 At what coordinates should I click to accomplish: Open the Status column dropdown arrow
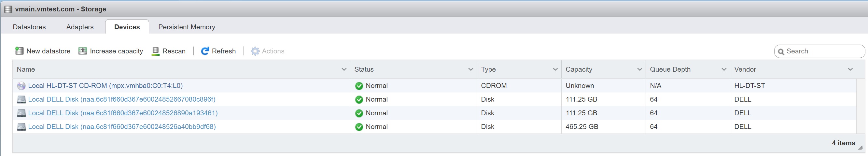[x=470, y=69]
